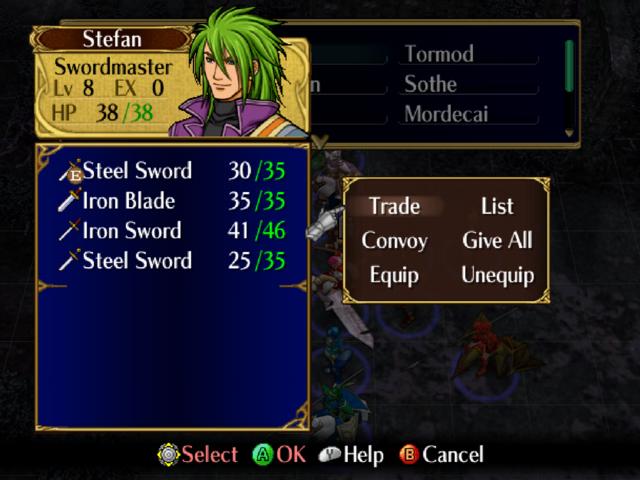Image resolution: width=640 pixels, height=480 pixels.
Task: Click the Select control stick icon
Action: click(169, 454)
